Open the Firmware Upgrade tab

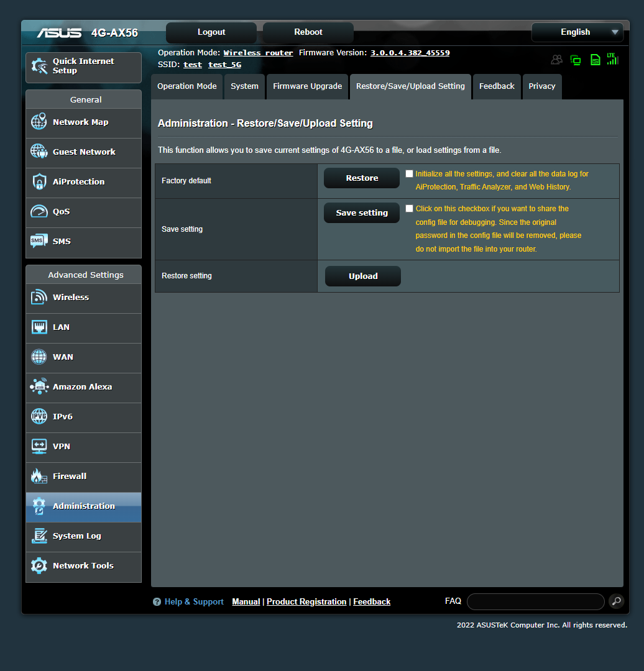click(x=308, y=86)
